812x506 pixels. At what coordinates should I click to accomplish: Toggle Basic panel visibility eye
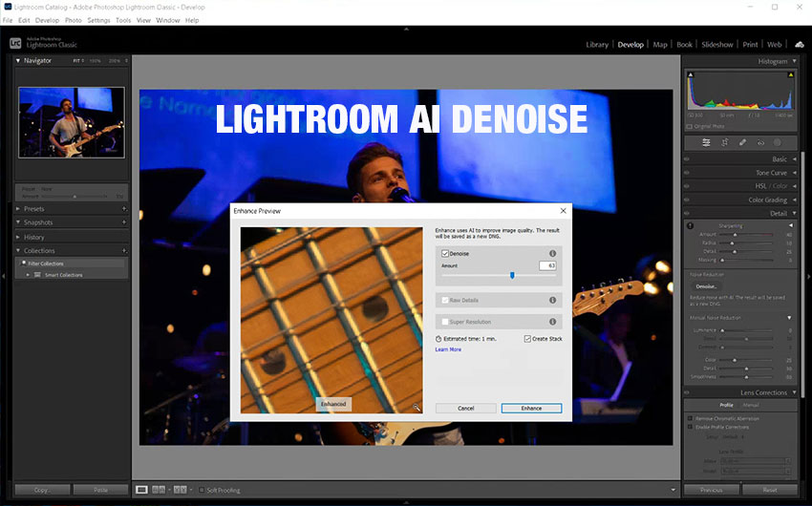(x=687, y=159)
